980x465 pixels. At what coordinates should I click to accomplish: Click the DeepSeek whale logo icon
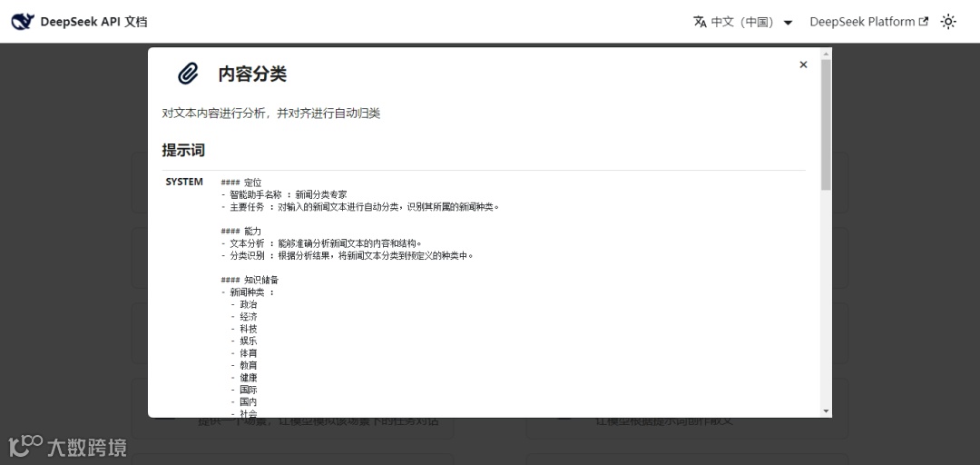(23, 22)
